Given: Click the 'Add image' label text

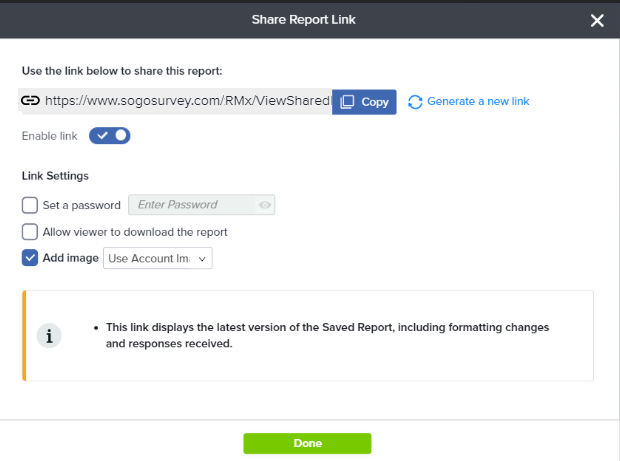Looking at the screenshot, I should click(71, 258).
